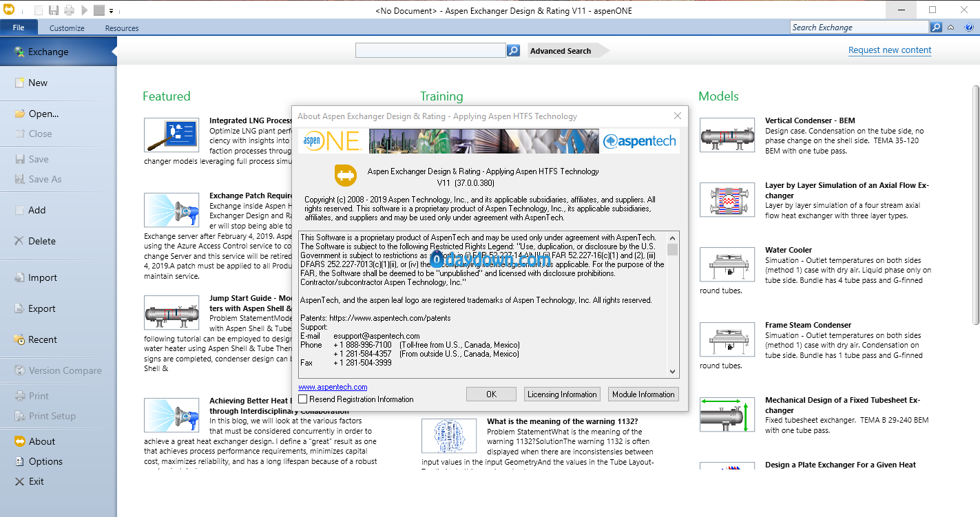Click the Print icon in quick access toolbar
980x517 pixels.
[69, 10]
